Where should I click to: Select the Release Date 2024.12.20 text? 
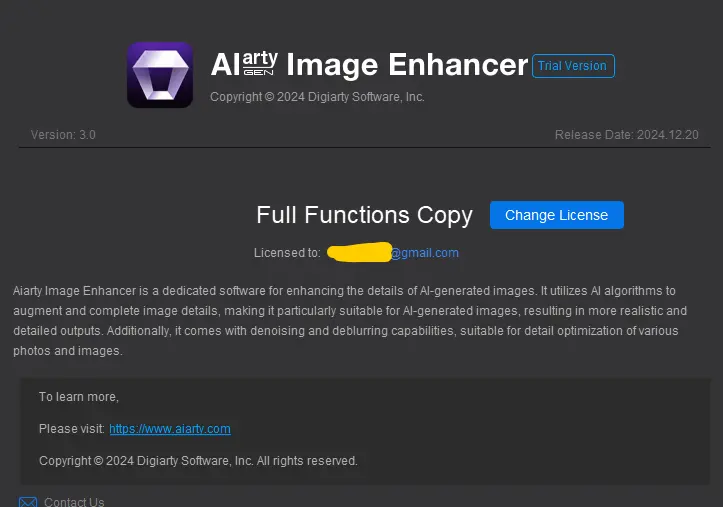(x=626, y=135)
